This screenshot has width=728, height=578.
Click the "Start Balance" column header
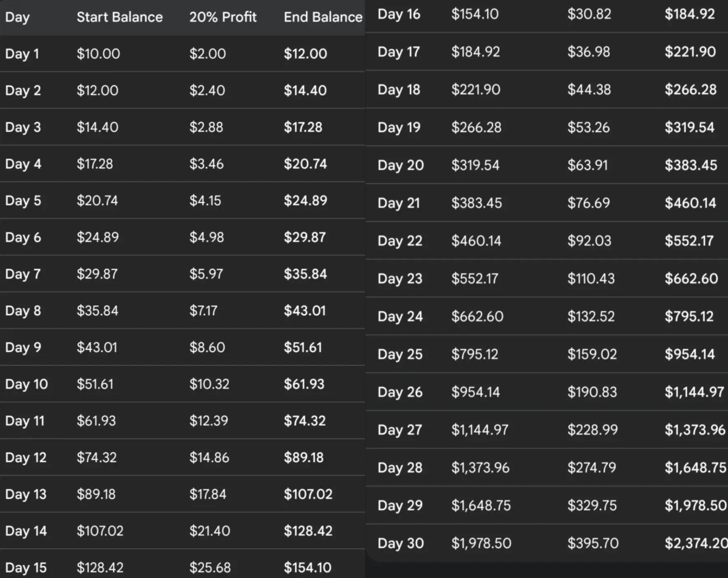tap(119, 17)
